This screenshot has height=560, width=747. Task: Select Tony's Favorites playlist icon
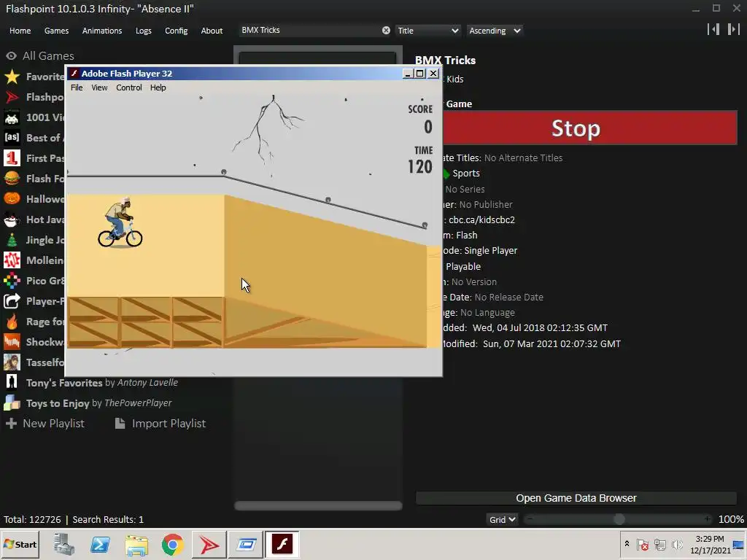click(x=12, y=383)
